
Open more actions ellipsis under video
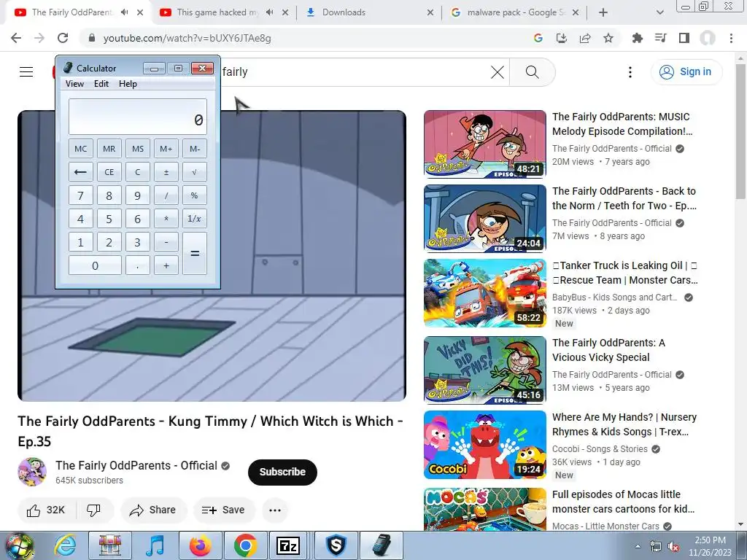coord(275,510)
